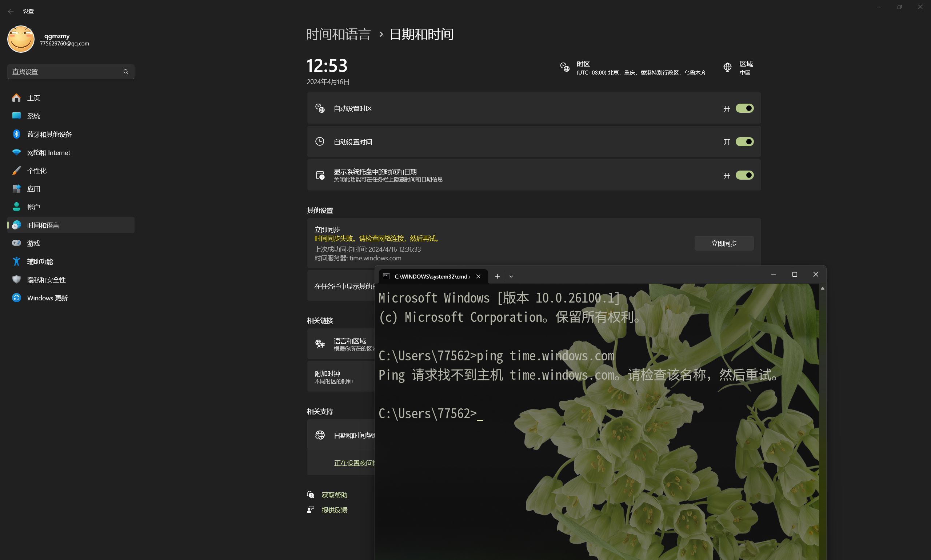Click the 提供反馈 link
The image size is (931, 560).
(x=334, y=510)
